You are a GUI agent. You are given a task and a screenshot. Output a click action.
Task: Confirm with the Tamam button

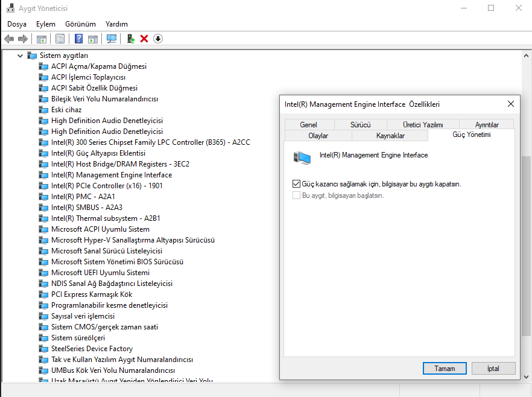[x=445, y=369]
